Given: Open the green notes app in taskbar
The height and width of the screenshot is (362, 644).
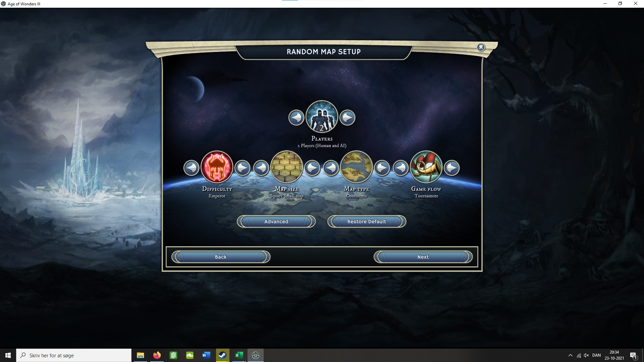Looking at the screenshot, I should click(173, 355).
